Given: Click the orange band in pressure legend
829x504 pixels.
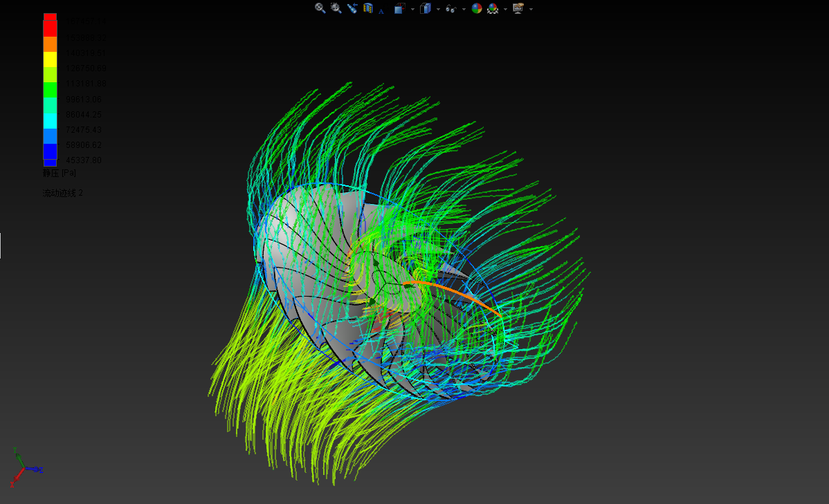Looking at the screenshot, I should (x=50, y=44).
